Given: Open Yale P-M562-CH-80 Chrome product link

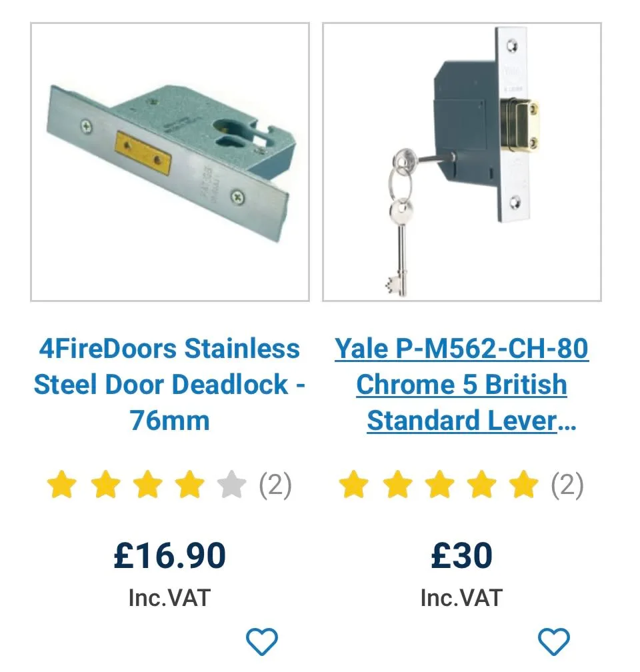Looking at the screenshot, I should tap(462, 384).
